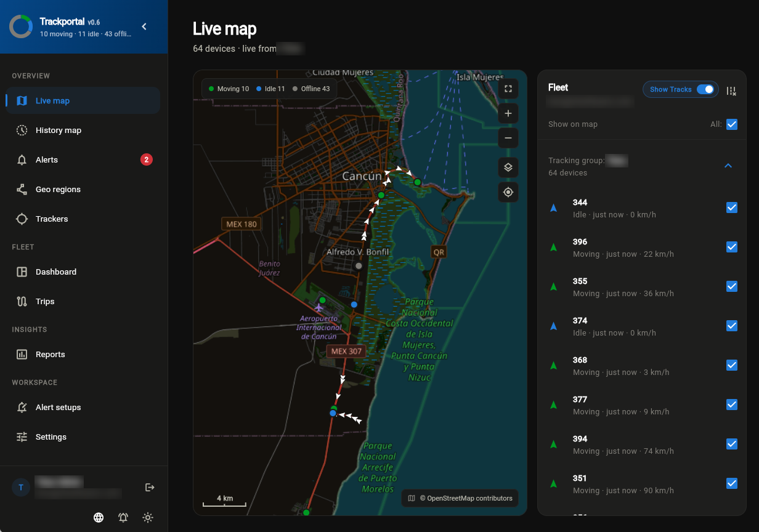Image resolution: width=759 pixels, height=532 pixels.
Task: Select device 351 in fleet list
Action: [642, 484]
